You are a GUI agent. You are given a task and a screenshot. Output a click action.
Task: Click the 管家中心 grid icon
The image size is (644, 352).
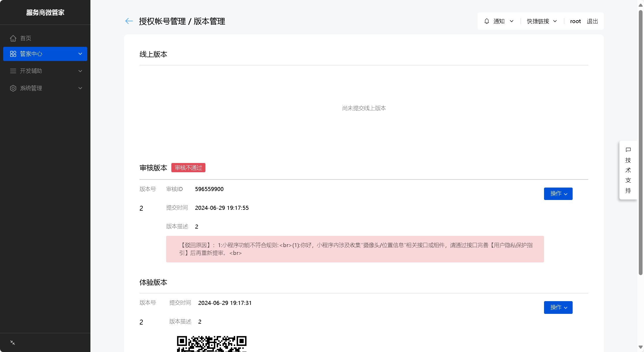pyautogui.click(x=13, y=54)
